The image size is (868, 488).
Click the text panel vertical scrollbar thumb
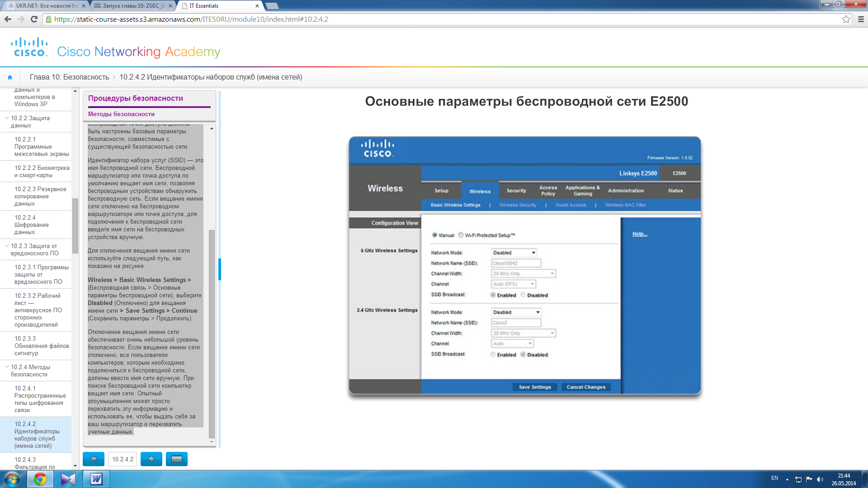coord(212,334)
